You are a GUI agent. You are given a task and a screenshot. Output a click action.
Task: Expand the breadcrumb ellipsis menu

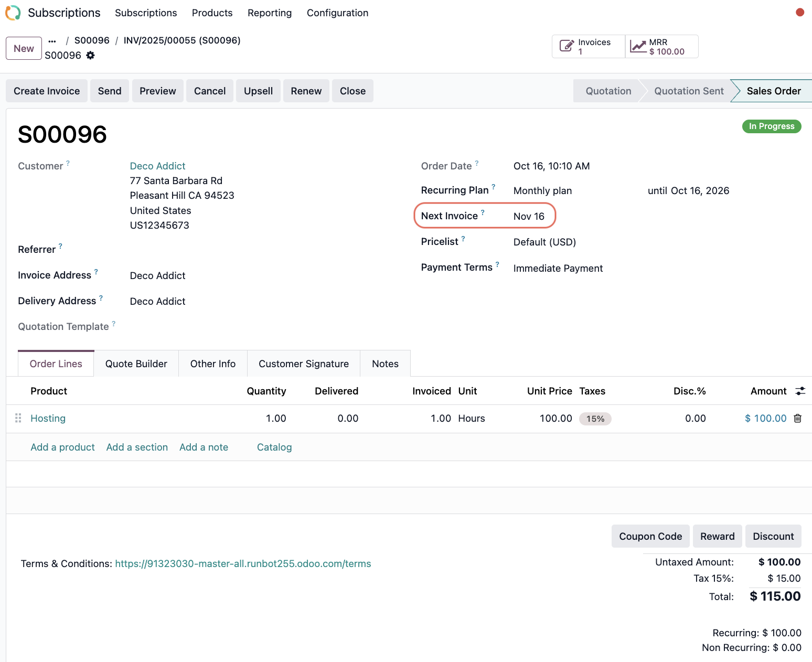[52, 41]
